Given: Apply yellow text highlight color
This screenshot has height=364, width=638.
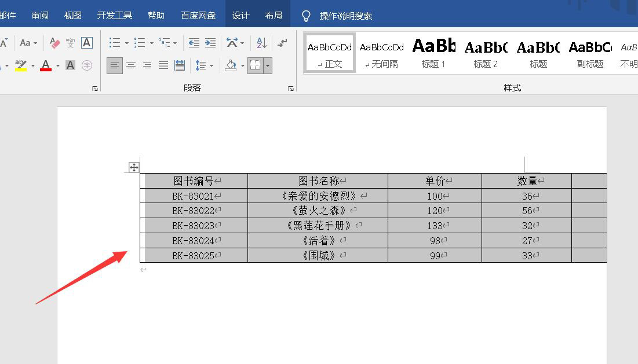Looking at the screenshot, I should tap(21, 65).
